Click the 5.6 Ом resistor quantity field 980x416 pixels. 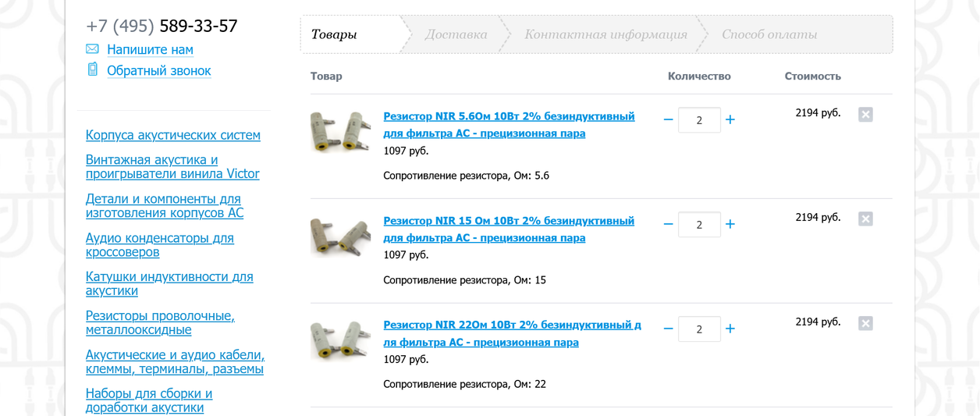[x=699, y=120]
